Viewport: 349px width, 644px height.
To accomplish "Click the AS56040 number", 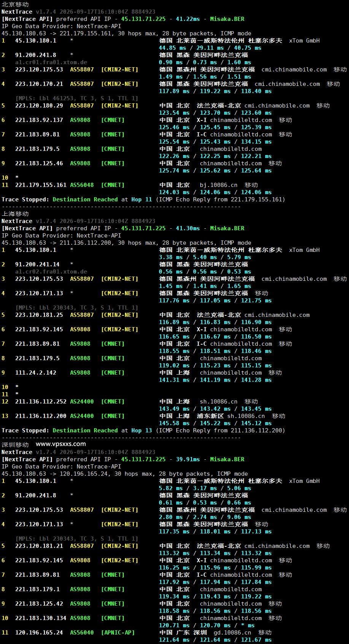I will coord(82,633).
